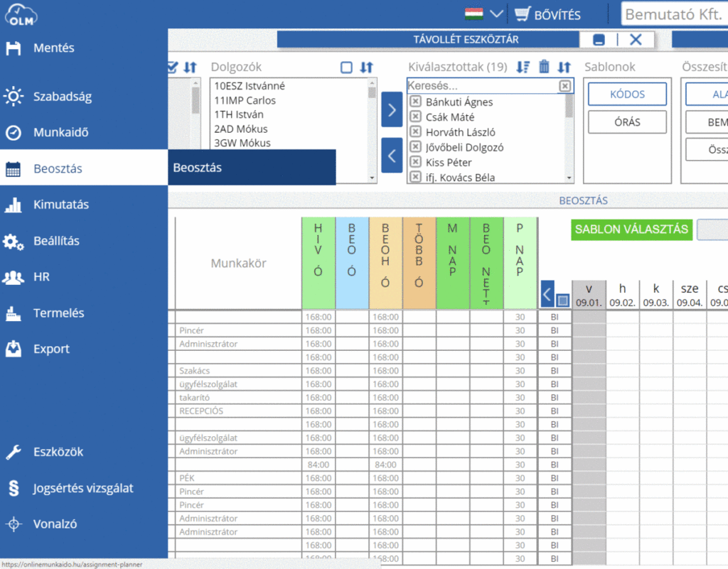Click the Vonalzó crosshair icon
The image size is (728, 569).
pyautogui.click(x=14, y=524)
